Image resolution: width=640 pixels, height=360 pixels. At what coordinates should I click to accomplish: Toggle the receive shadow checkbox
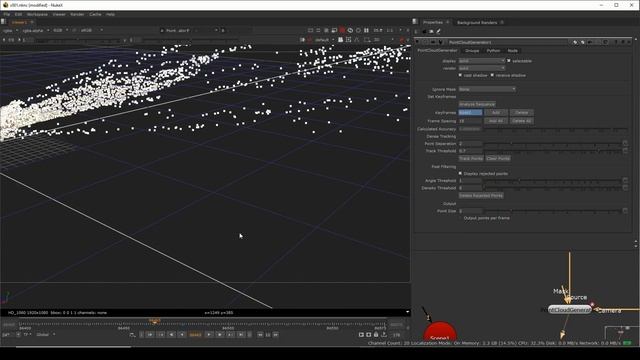pyautogui.click(x=492, y=76)
